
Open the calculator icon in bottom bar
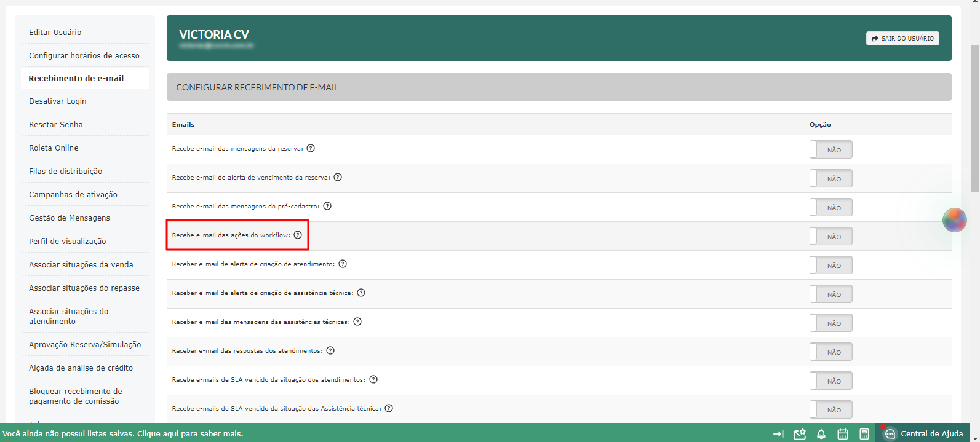point(864,434)
